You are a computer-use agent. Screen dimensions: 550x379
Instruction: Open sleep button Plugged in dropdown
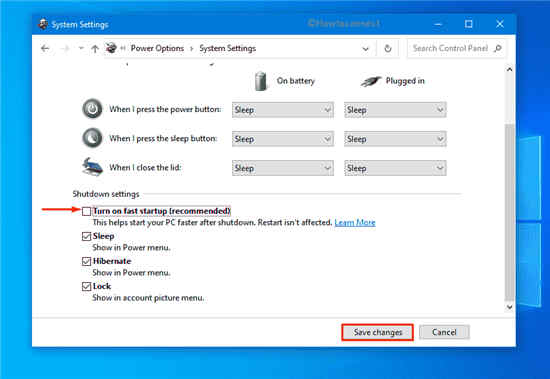395,139
